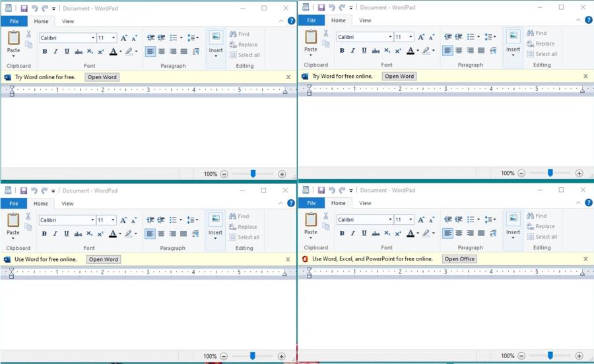Click Paragraph settings icon in the 'Open Office' banner window
The image size is (594, 364).
click(493, 233)
